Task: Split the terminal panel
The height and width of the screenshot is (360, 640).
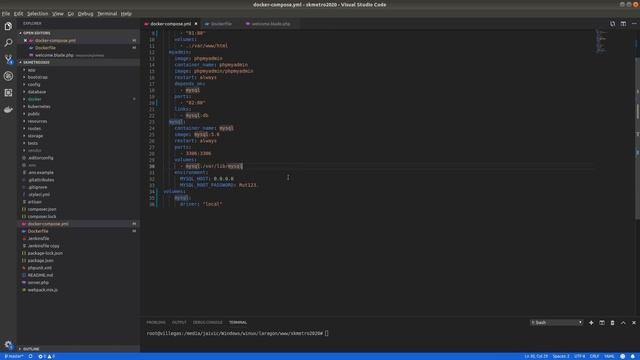Action: tap(602, 322)
